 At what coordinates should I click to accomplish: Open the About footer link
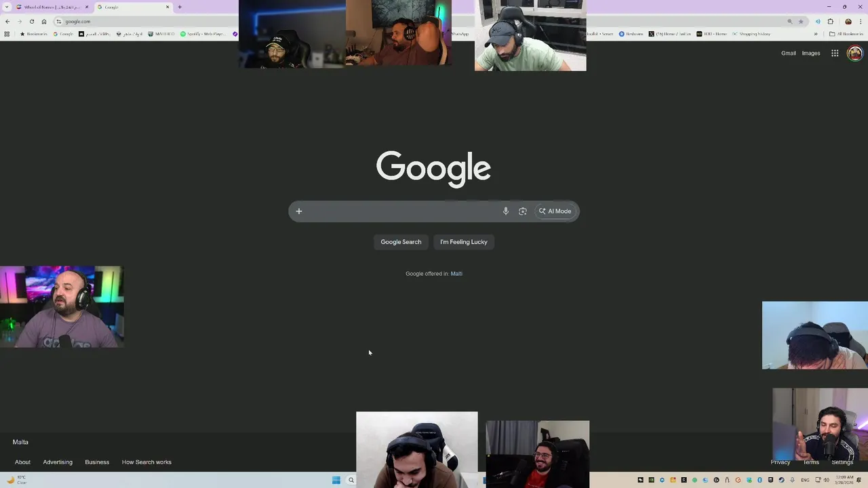22,462
